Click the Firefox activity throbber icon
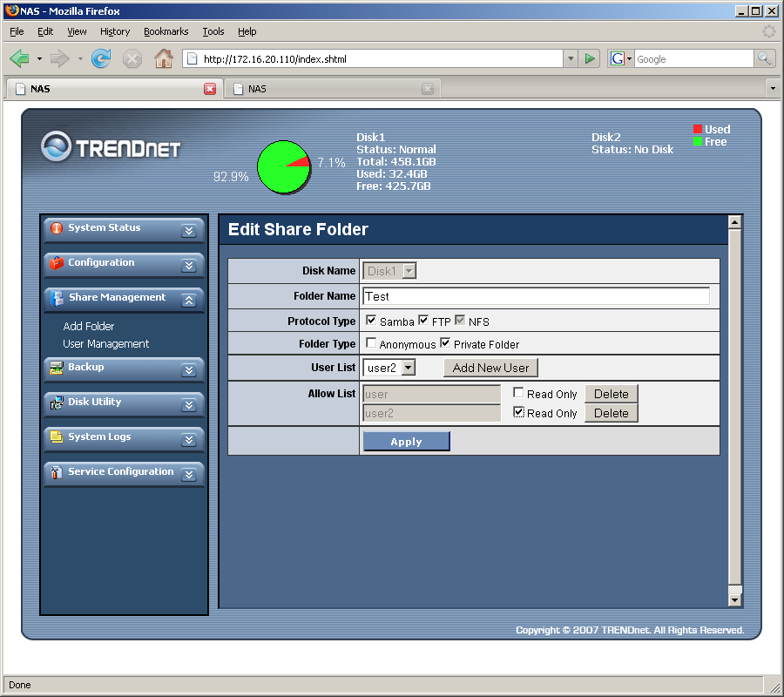This screenshot has height=697, width=784. click(x=768, y=31)
